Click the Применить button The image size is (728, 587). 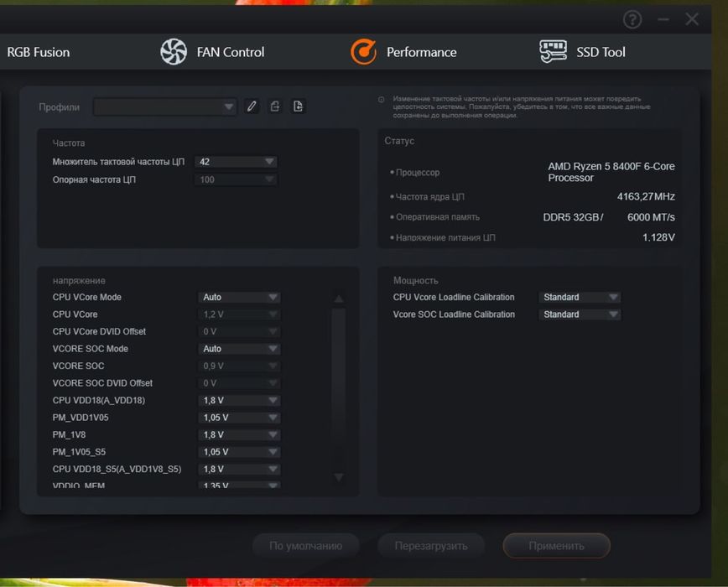coord(556,546)
